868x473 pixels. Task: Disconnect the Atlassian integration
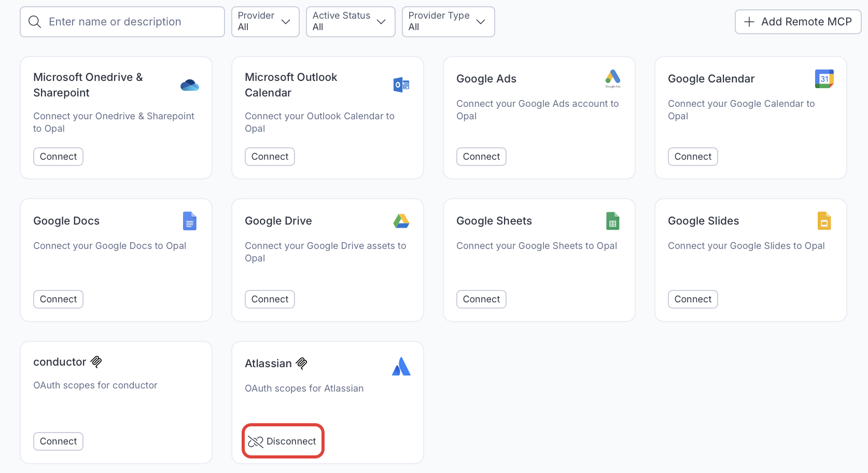pyautogui.click(x=283, y=441)
